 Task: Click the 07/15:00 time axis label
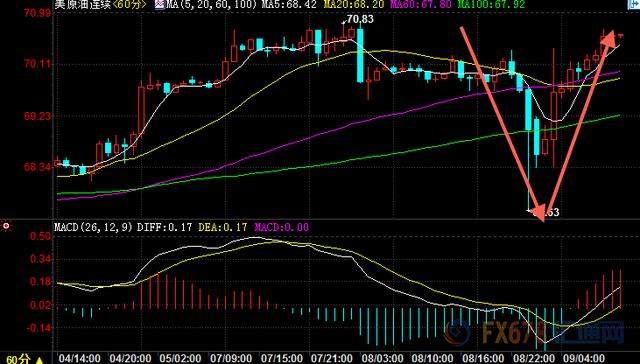pos(281,359)
